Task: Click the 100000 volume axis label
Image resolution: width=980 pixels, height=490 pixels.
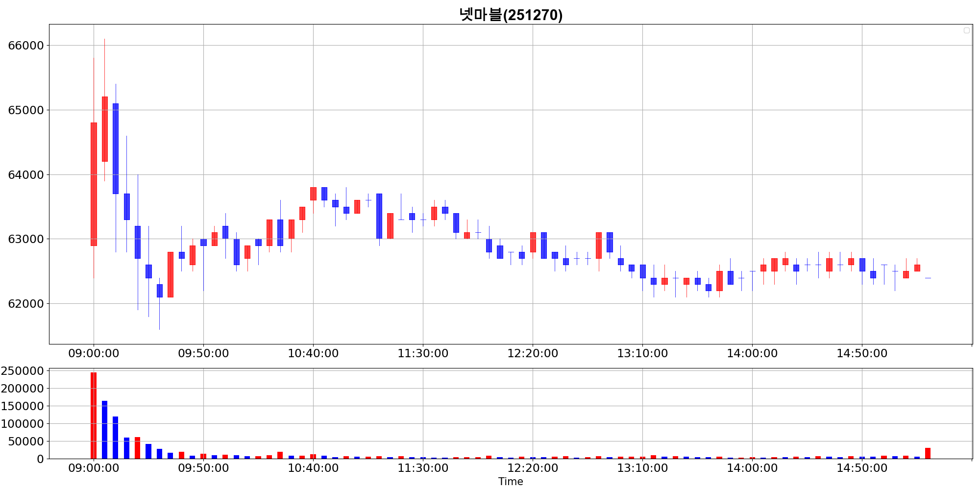Action: [23, 424]
